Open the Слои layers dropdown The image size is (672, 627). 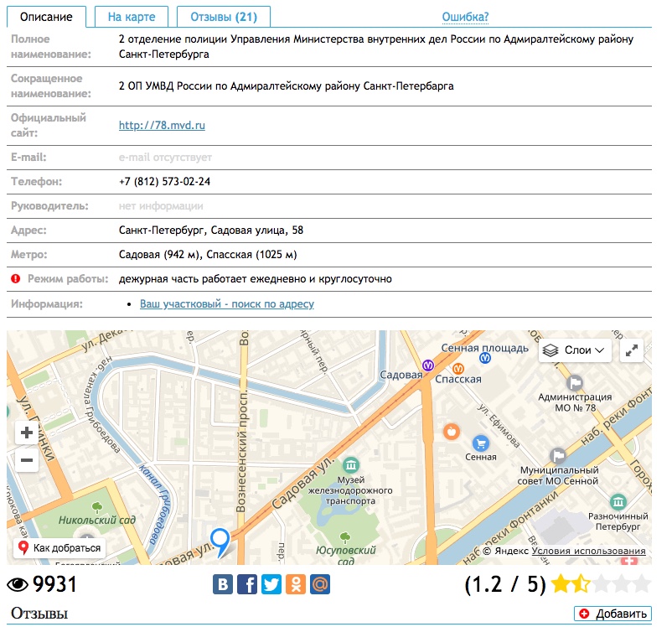click(575, 350)
